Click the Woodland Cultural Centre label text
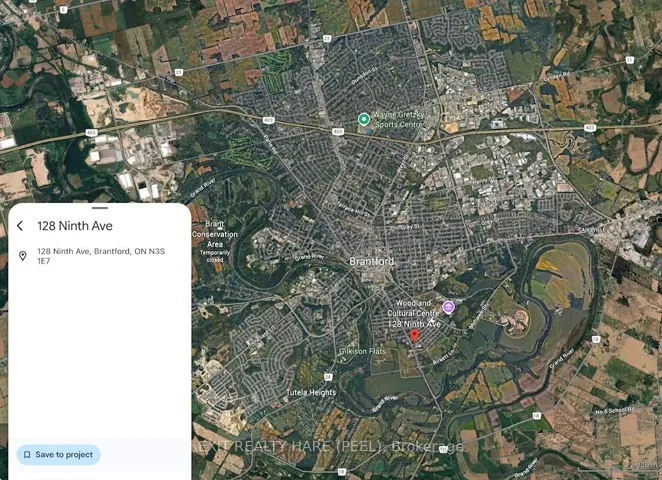662x480 pixels. pos(413,308)
